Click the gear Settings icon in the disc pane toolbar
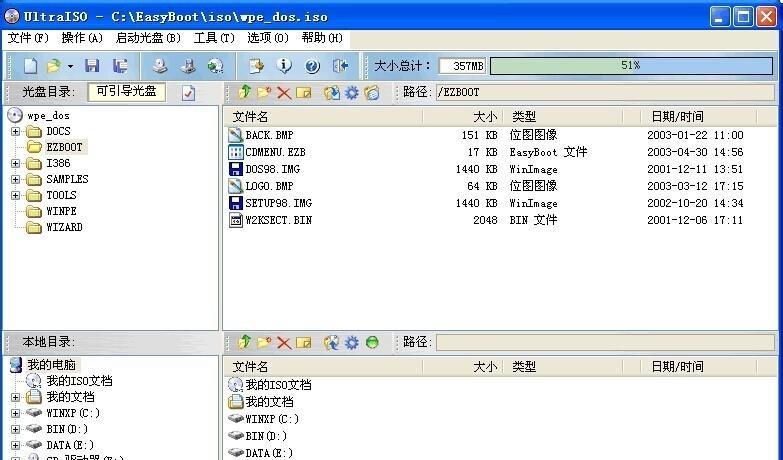Screen dimensions: 783x460 [x=352, y=92]
